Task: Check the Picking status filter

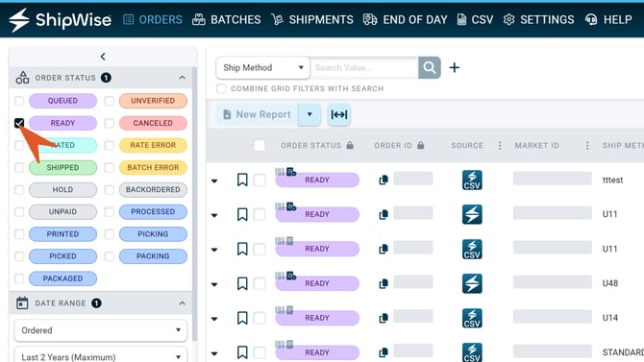Action: (x=109, y=234)
